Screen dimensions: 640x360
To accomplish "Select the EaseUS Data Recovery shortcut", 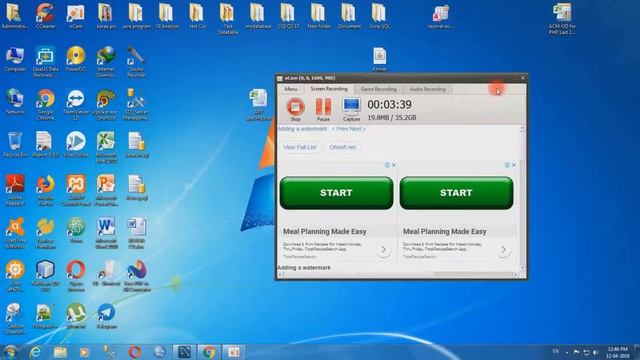I will point(45,62).
